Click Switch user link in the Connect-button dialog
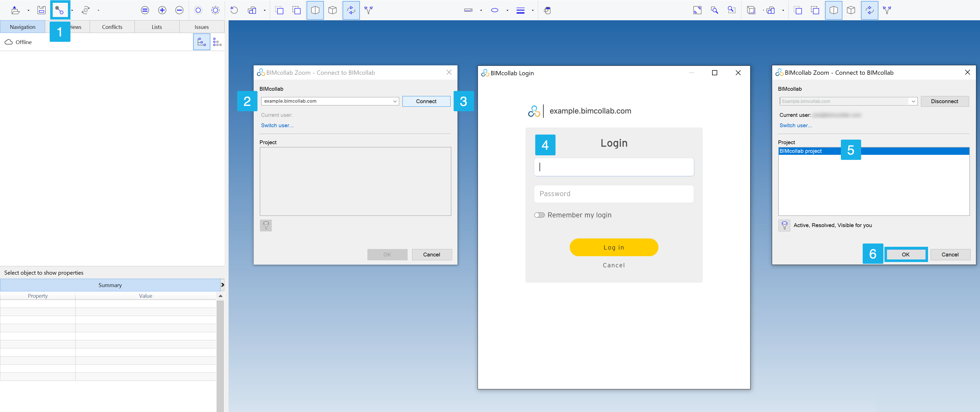 pos(277,125)
